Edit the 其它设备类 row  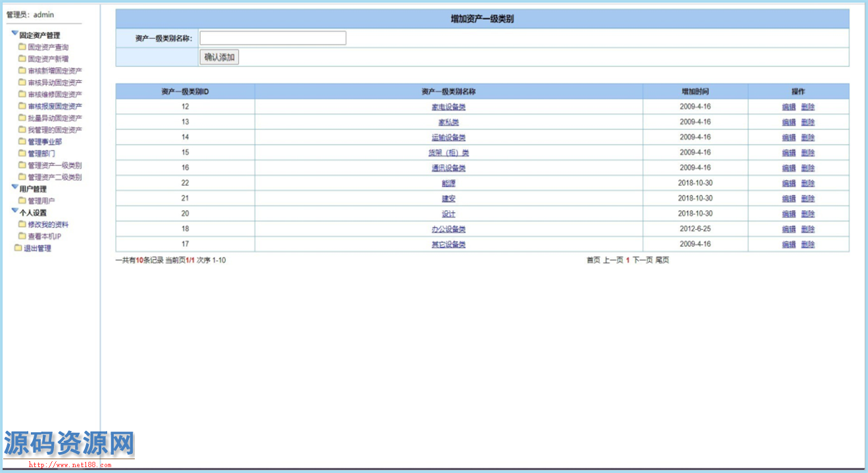[789, 244]
